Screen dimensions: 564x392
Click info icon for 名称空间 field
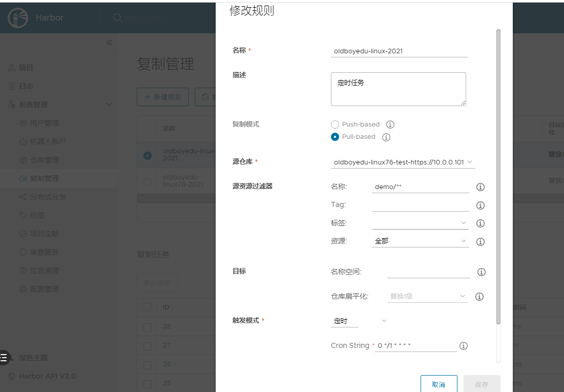coord(481,272)
